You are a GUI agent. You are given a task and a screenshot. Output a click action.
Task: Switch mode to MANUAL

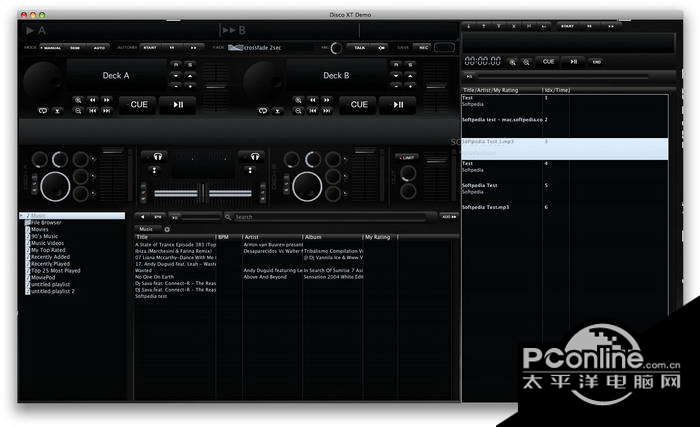51,47
